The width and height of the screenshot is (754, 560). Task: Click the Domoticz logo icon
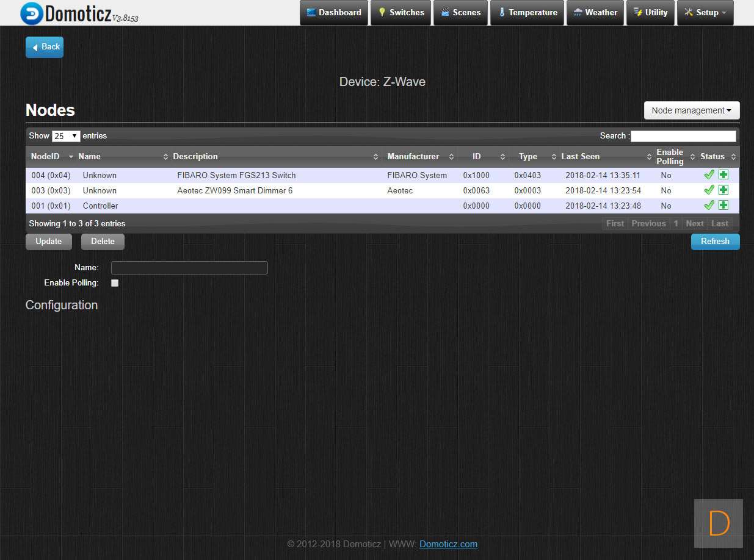point(32,13)
